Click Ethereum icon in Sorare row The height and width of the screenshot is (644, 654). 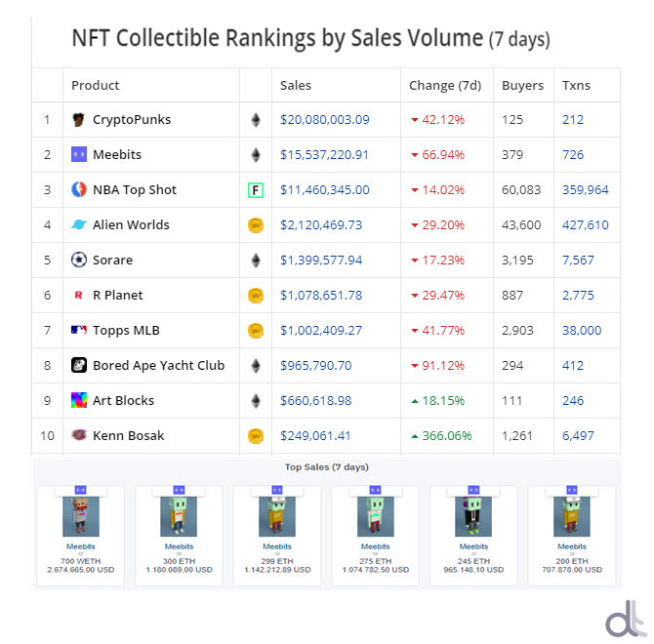pos(256,261)
